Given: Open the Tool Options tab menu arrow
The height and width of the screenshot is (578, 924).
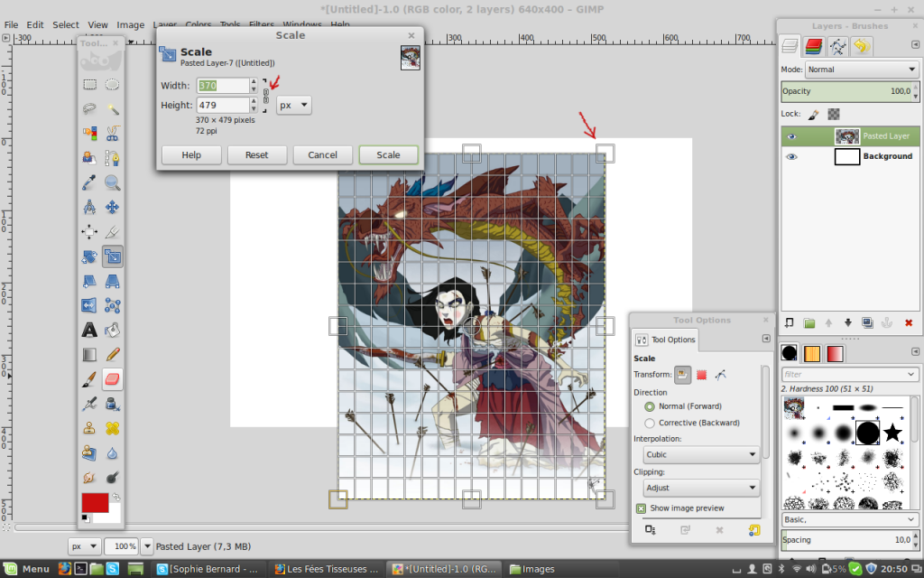Looking at the screenshot, I should 766,339.
